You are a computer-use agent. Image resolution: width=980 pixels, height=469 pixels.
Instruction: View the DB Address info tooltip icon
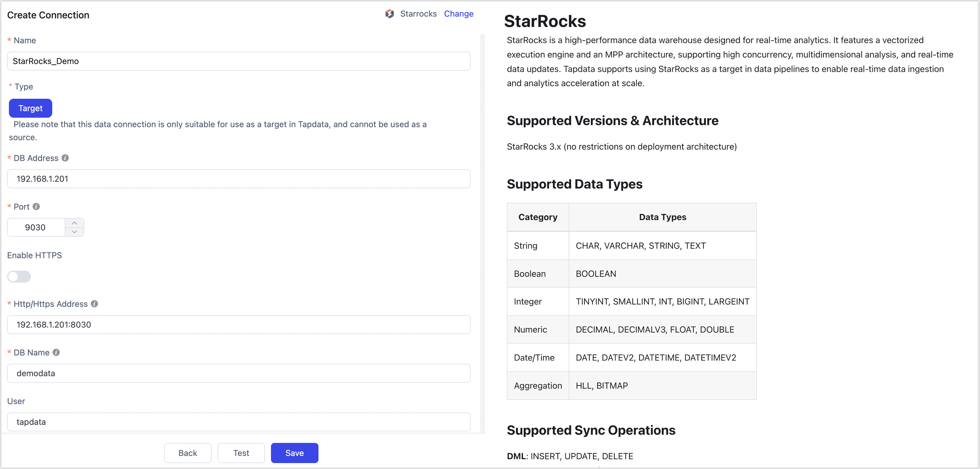pos(65,158)
